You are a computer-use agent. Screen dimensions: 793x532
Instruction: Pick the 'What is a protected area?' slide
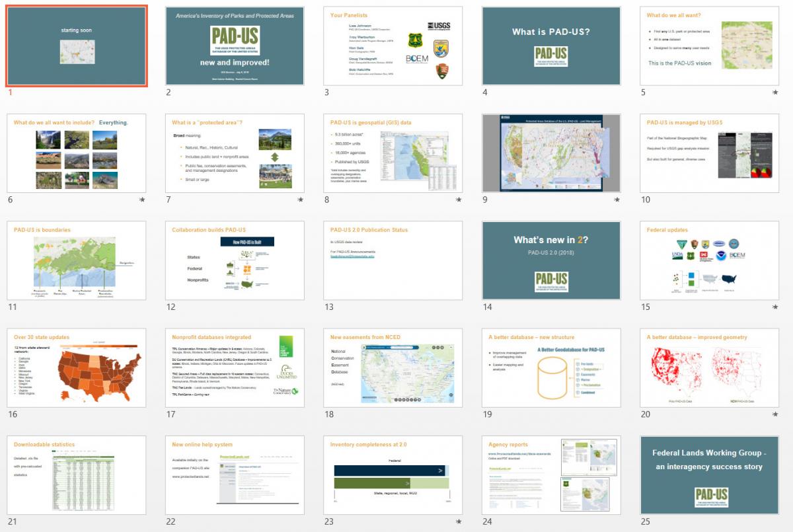click(235, 153)
